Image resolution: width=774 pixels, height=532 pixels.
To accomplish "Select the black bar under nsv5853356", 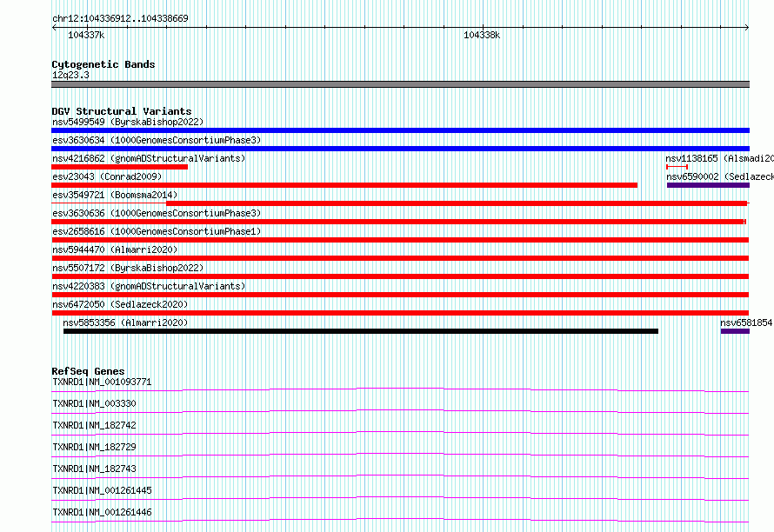I will tap(361, 331).
